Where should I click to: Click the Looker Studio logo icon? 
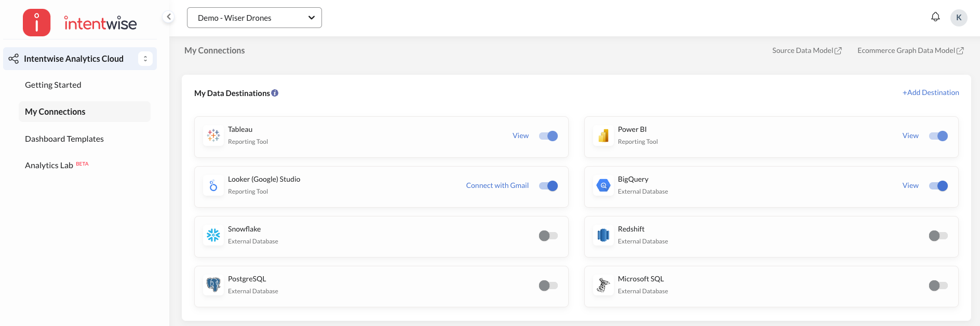(213, 185)
